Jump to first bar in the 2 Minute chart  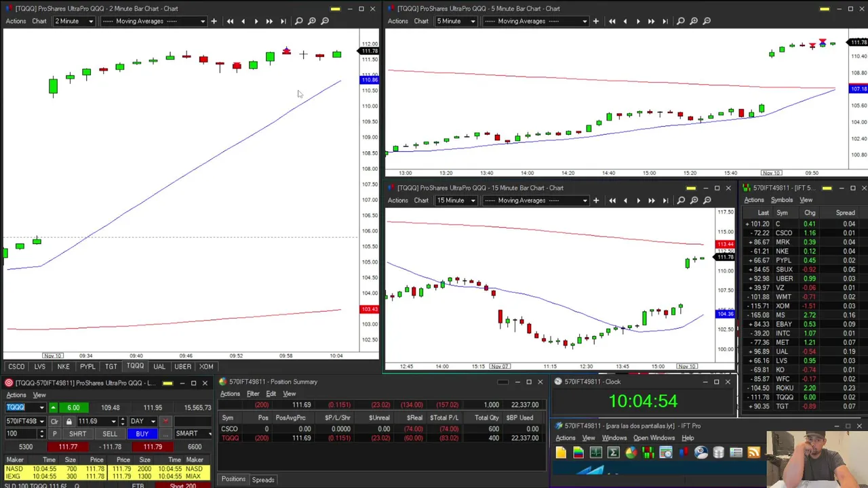pos(230,21)
